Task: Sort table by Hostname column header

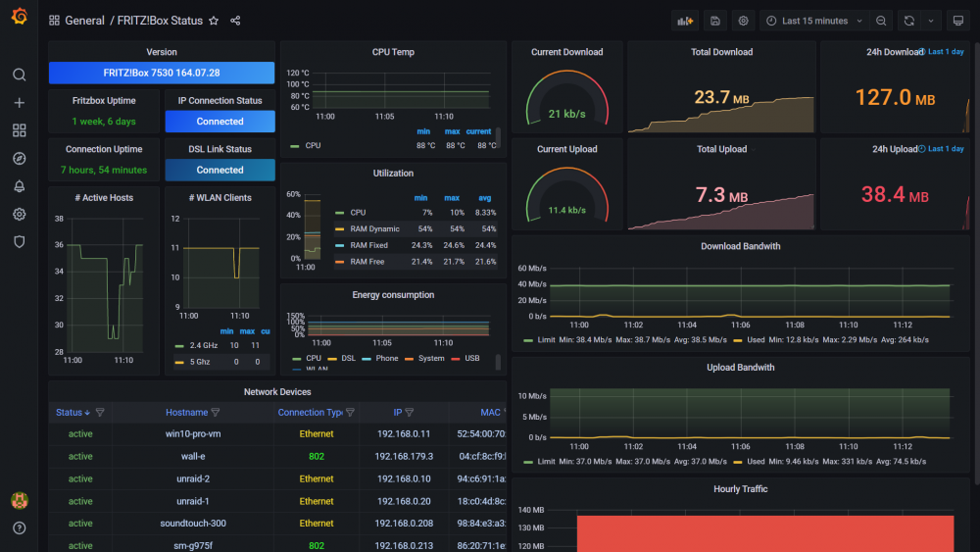Action: tap(186, 413)
